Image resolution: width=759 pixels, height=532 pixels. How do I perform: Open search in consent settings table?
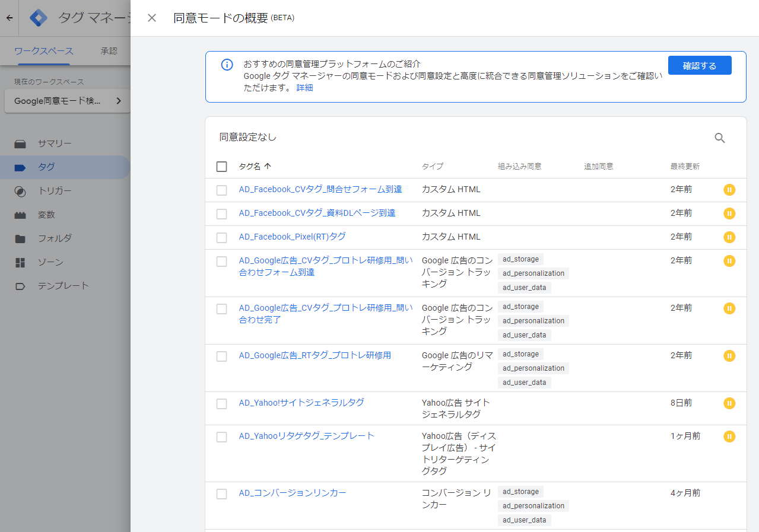click(x=720, y=138)
